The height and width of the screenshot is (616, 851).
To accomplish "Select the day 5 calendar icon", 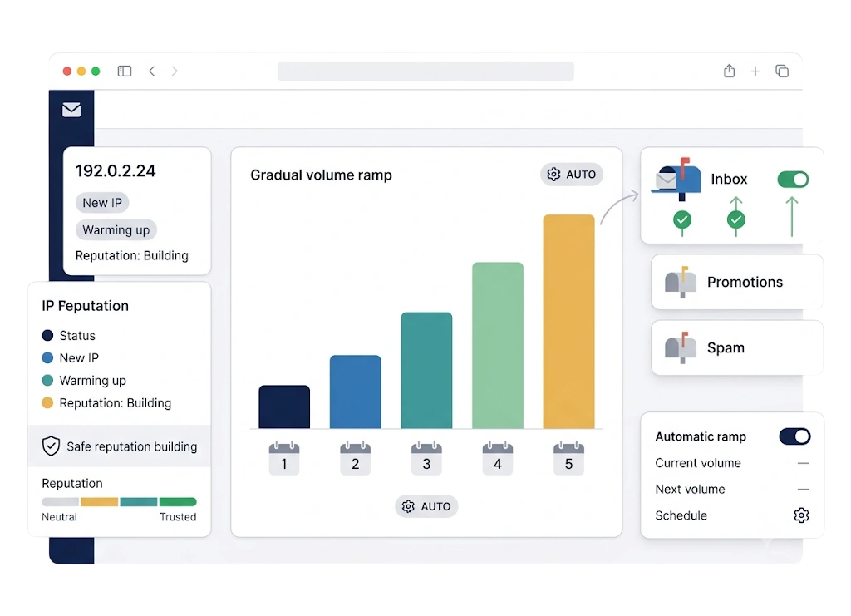I will pyautogui.click(x=568, y=459).
